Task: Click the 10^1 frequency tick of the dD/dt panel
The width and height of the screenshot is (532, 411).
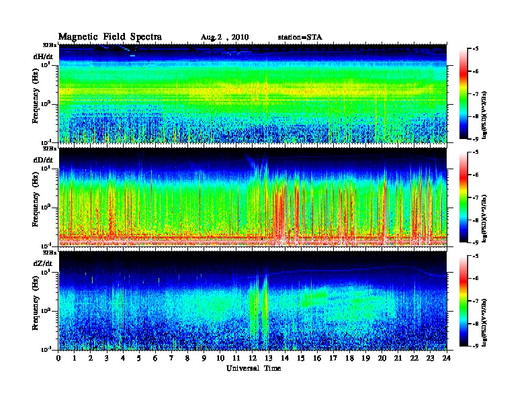Action: pyautogui.click(x=45, y=168)
